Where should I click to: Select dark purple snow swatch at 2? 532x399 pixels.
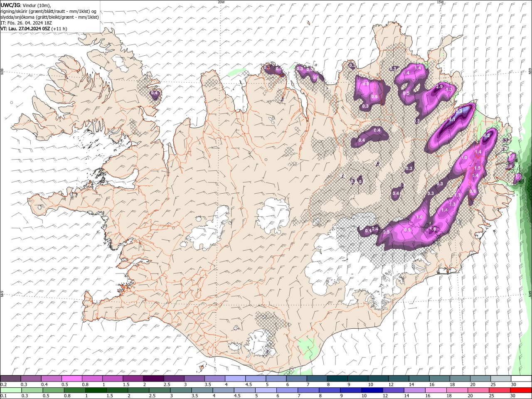(x=153, y=379)
